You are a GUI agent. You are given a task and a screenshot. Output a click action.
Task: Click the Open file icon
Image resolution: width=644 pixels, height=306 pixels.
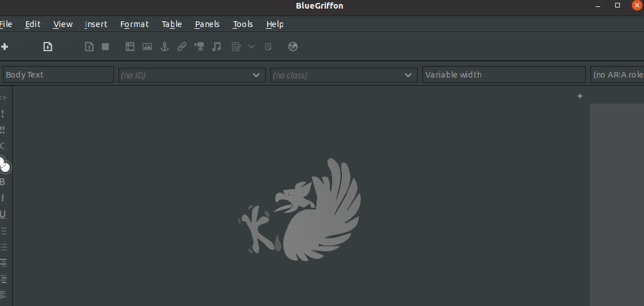point(48,47)
